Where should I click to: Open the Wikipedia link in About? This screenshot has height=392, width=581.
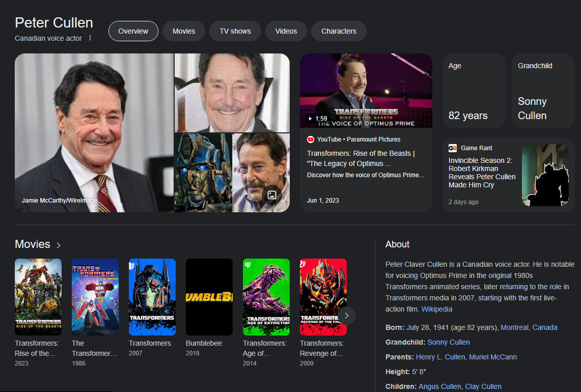coord(437,309)
